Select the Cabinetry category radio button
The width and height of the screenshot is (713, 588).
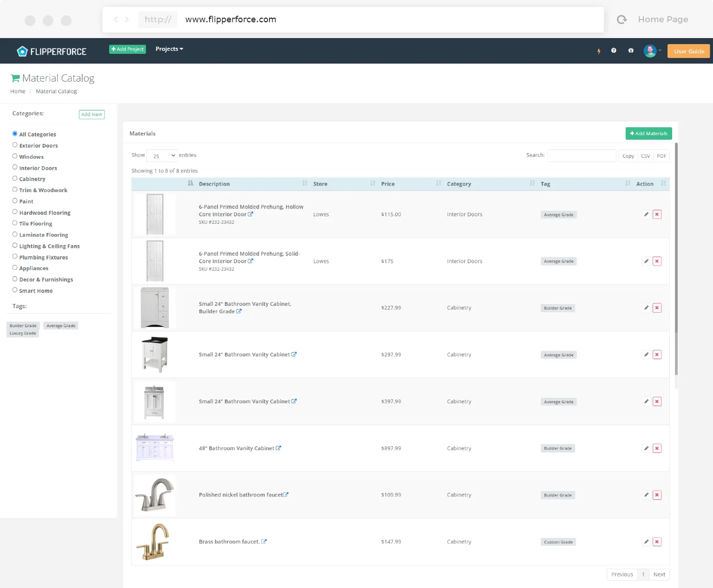click(15, 178)
